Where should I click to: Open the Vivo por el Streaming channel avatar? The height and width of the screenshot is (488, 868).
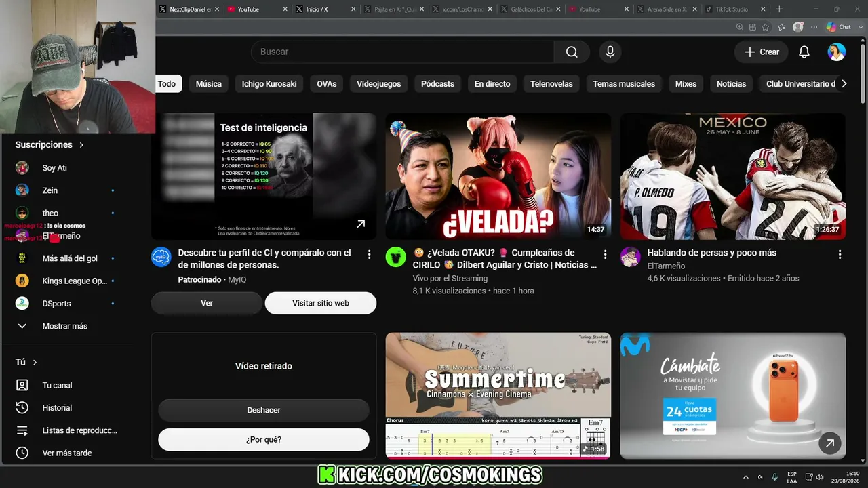point(396,257)
